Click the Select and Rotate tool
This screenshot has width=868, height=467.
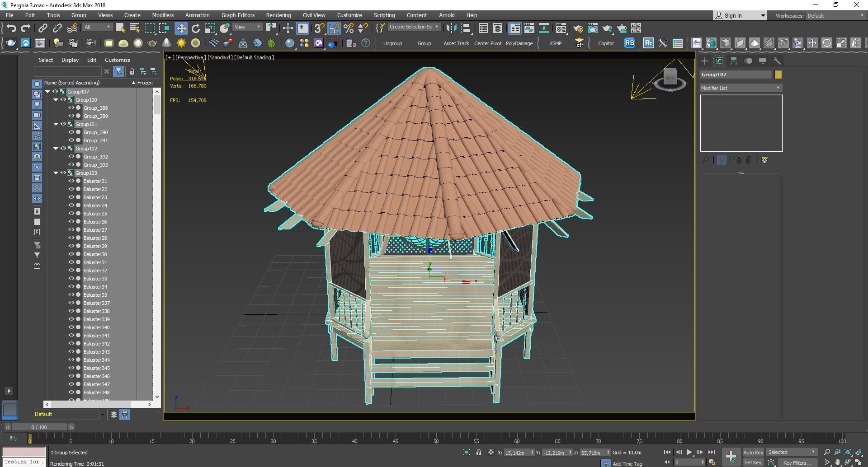pyautogui.click(x=195, y=28)
